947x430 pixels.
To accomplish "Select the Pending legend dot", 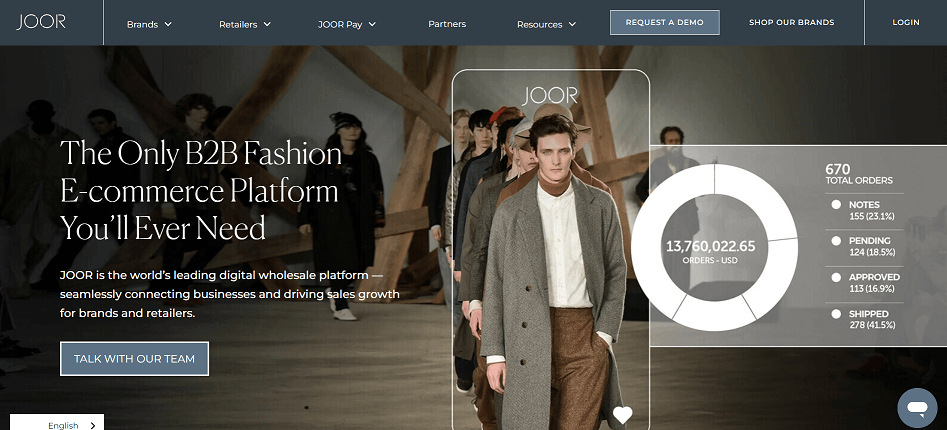I will pos(836,241).
